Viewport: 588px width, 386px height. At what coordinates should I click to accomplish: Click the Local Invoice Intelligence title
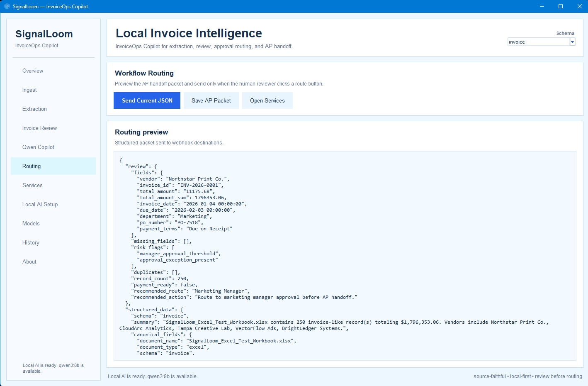pyautogui.click(x=189, y=33)
